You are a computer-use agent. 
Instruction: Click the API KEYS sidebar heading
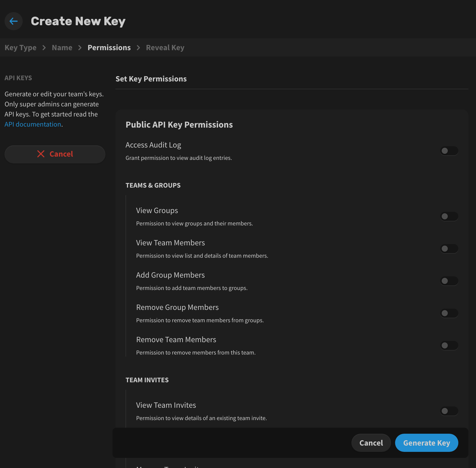[18, 78]
